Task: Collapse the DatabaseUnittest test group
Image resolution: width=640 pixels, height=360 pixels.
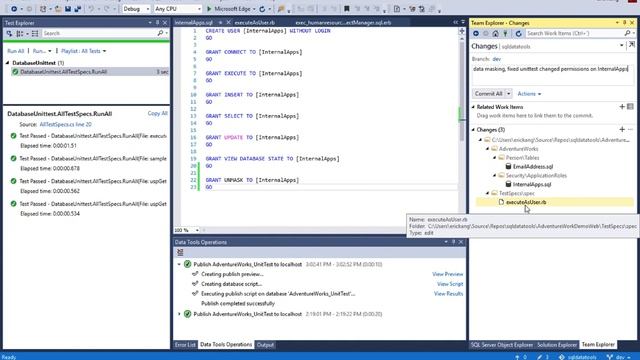Action: tap(7, 63)
